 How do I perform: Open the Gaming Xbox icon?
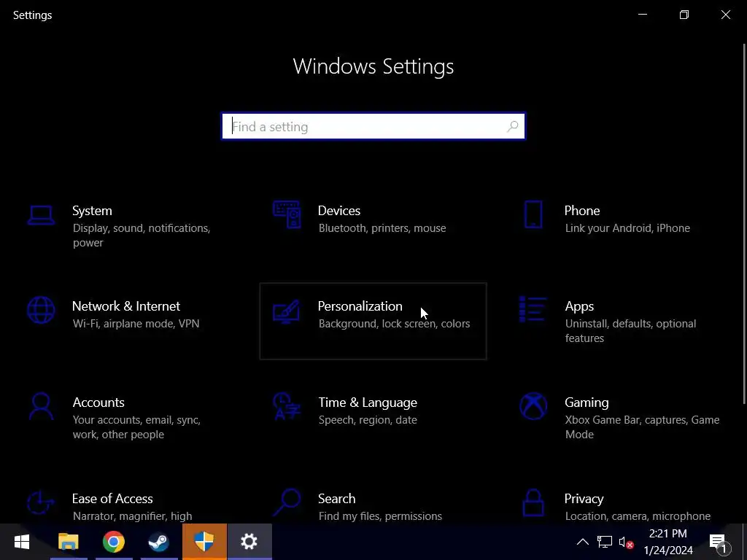[533, 406]
